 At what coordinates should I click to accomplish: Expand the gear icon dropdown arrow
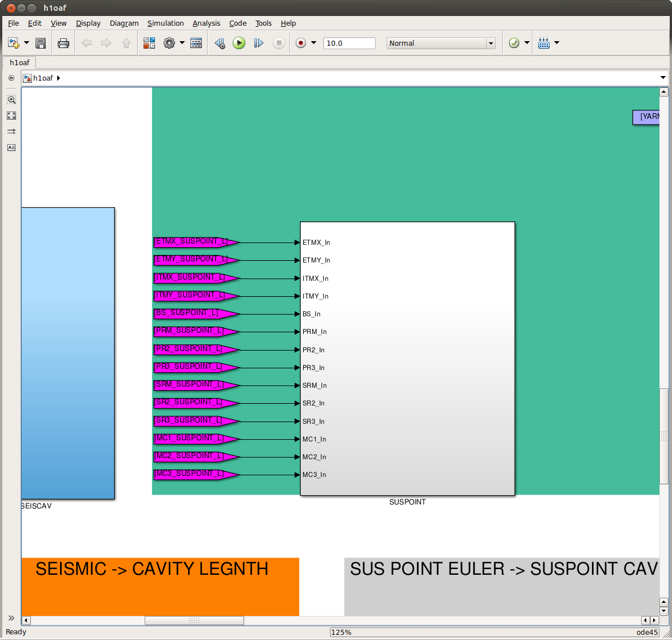point(182,43)
